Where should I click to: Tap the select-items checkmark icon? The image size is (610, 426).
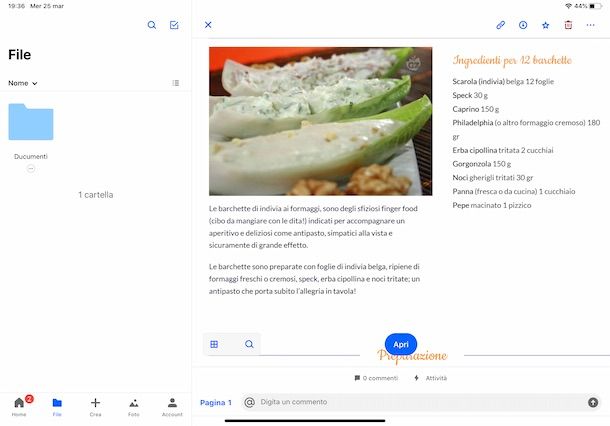[174, 25]
